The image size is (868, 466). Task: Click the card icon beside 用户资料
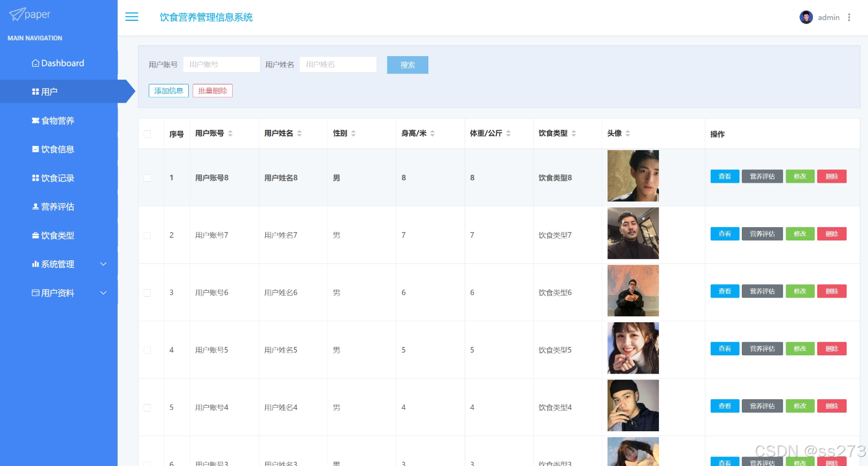(35, 293)
